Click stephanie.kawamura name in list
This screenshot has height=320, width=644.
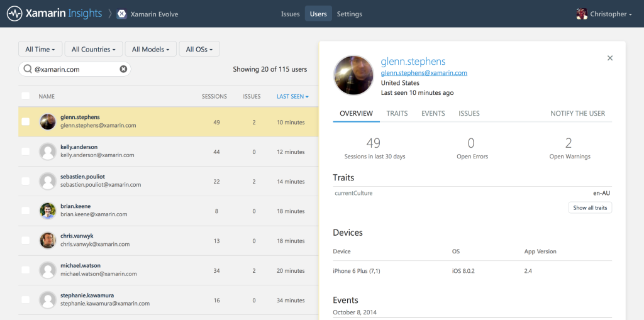(x=87, y=295)
